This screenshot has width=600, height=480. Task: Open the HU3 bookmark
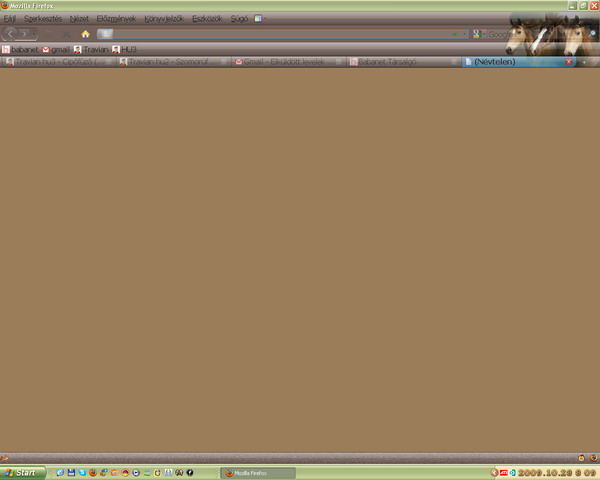123,49
